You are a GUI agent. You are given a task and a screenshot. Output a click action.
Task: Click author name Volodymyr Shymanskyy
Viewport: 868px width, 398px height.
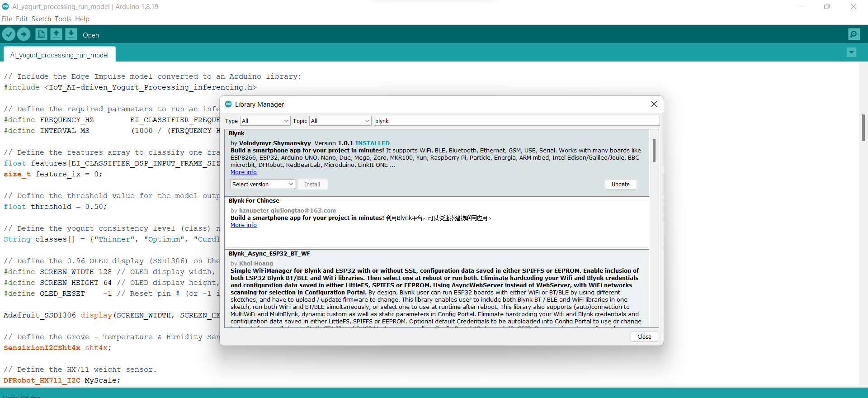pyautogui.click(x=275, y=143)
